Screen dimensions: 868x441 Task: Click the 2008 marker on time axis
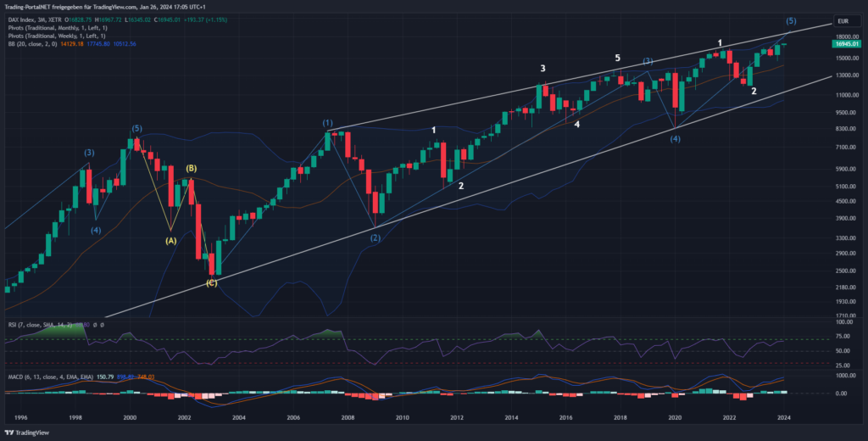[348, 417]
